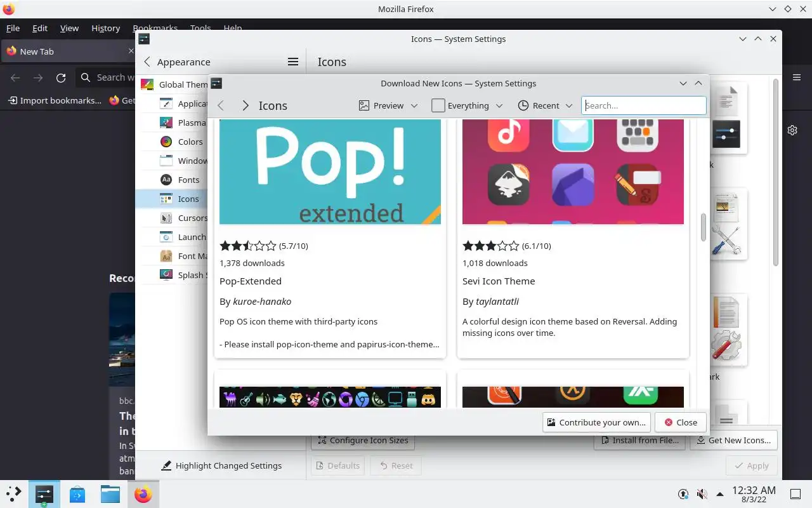Image resolution: width=812 pixels, height=508 pixels.
Task: Select the Icons sidebar entry
Action: coord(173,199)
